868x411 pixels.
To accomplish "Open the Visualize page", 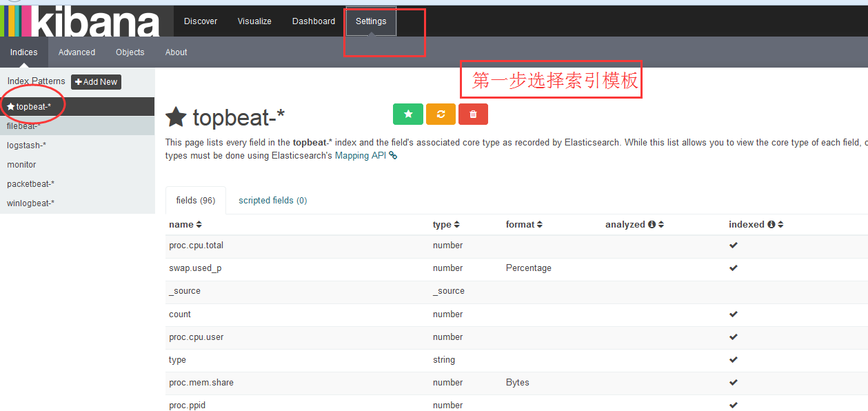I will pyautogui.click(x=254, y=21).
